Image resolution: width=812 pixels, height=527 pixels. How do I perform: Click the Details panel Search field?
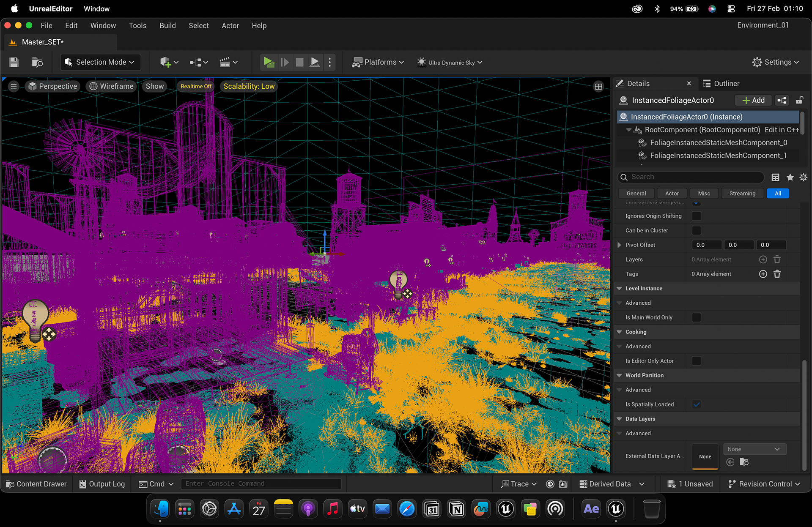692,177
